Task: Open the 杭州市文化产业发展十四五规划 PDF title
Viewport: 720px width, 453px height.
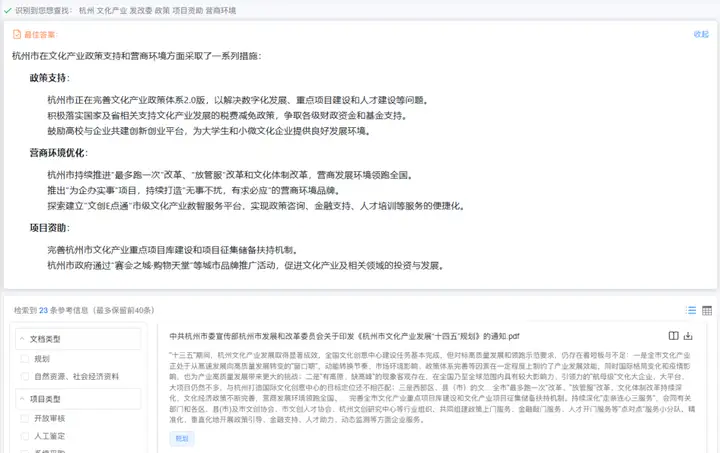Action: pos(358,336)
